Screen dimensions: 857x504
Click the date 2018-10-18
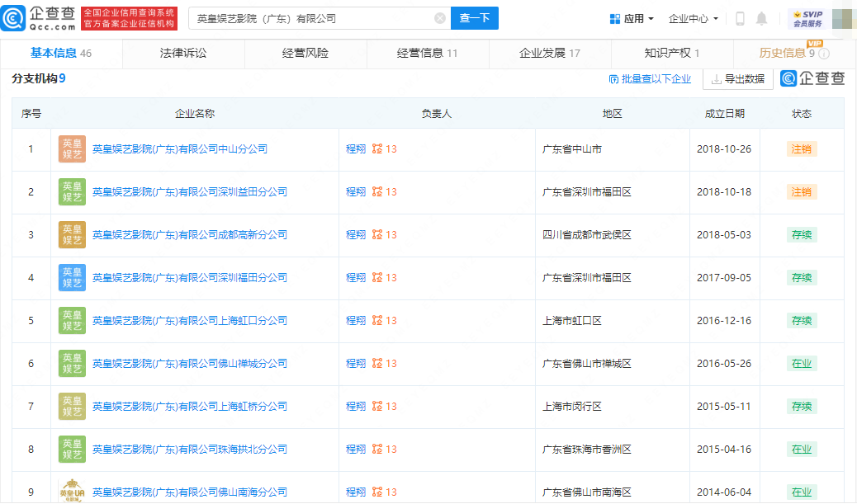[724, 192]
